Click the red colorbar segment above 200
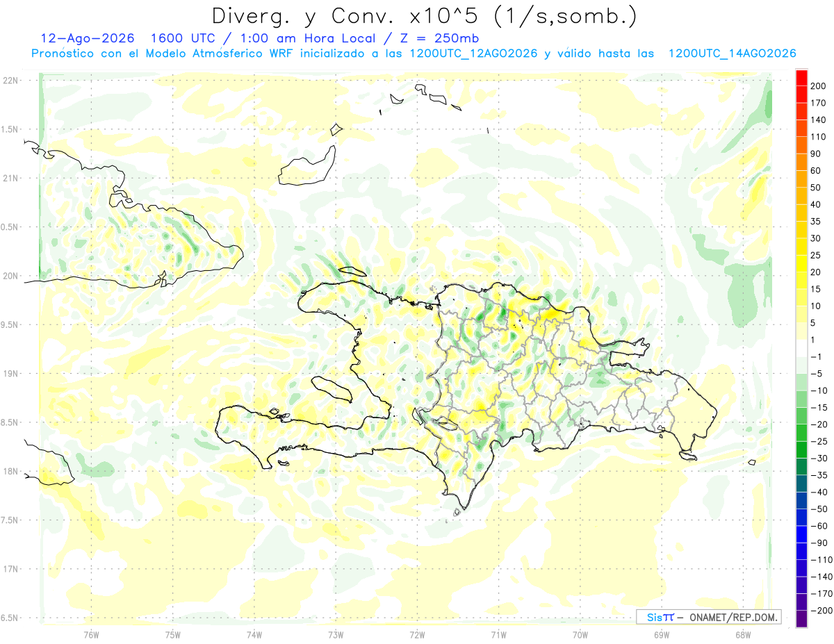 click(x=802, y=78)
